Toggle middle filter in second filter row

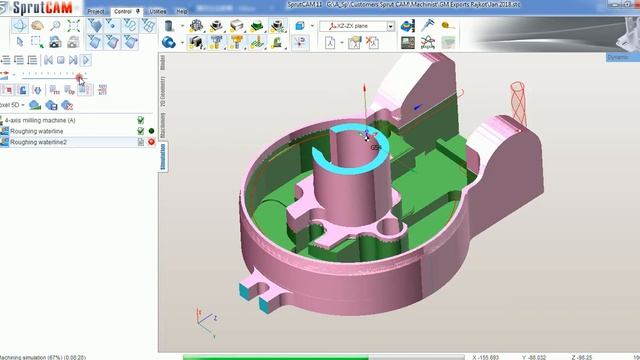click(x=112, y=42)
